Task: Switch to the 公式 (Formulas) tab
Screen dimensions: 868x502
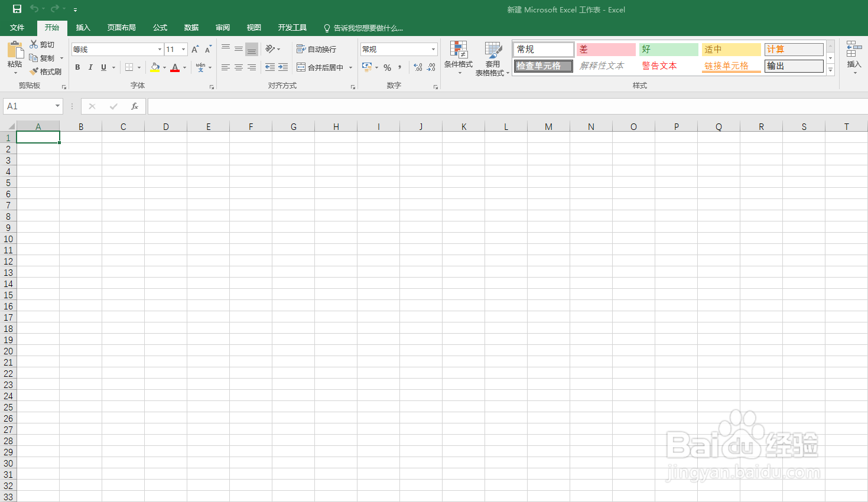Action: [x=160, y=28]
